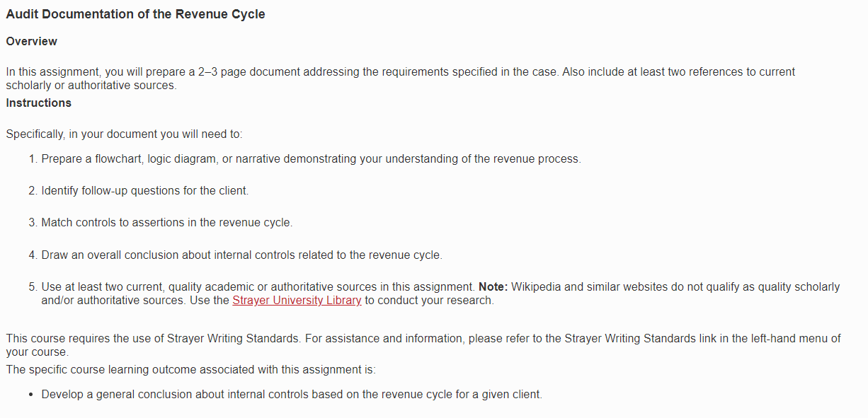868x418 pixels.
Task: Click the '2–3 page document' overview paragraph
Action: [x=400, y=79]
